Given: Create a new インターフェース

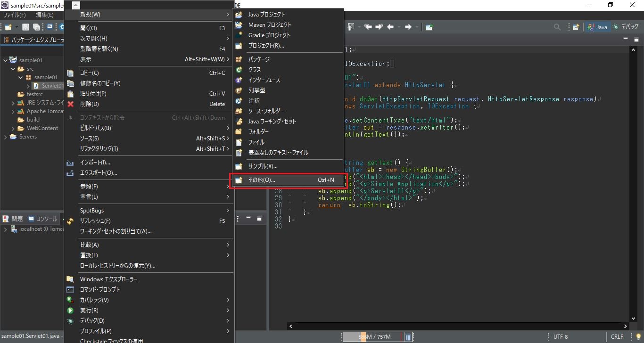Looking at the screenshot, I should 289,80.
